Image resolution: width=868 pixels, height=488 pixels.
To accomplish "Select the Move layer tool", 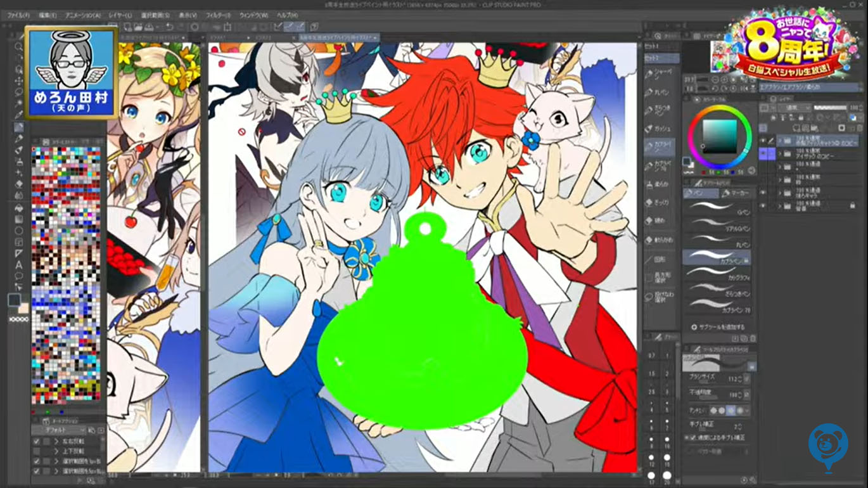I will [x=19, y=80].
